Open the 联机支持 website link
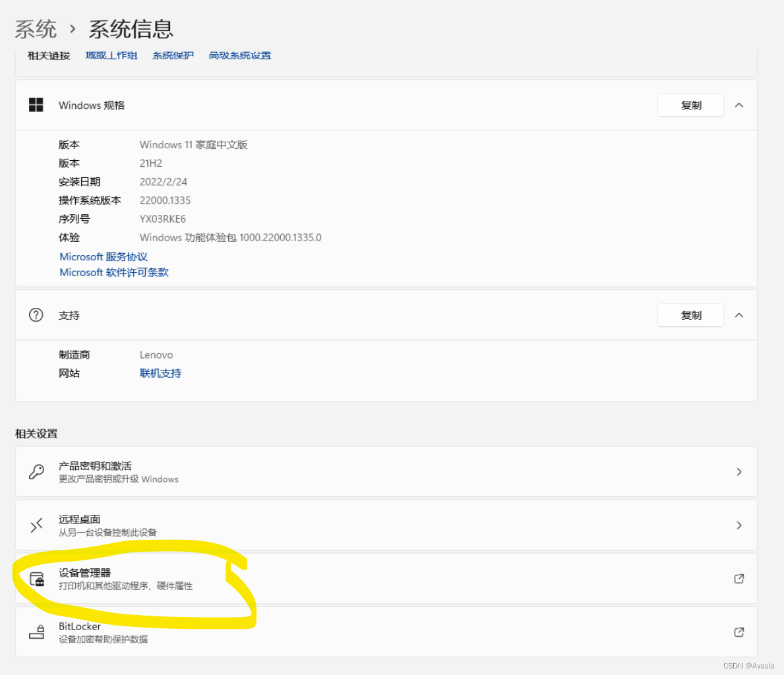 click(x=160, y=373)
